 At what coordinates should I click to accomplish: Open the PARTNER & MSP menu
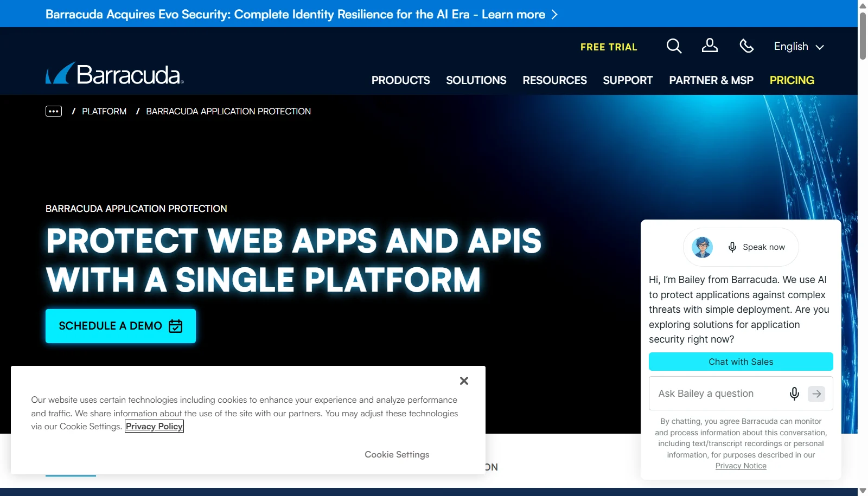[711, 80]
